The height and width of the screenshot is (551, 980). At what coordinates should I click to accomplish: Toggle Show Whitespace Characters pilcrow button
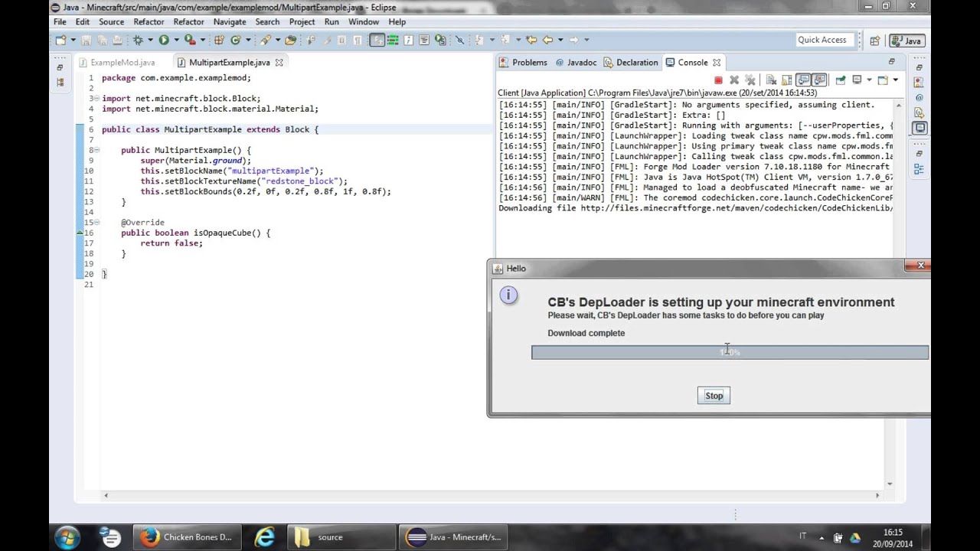tap(358, 40)
